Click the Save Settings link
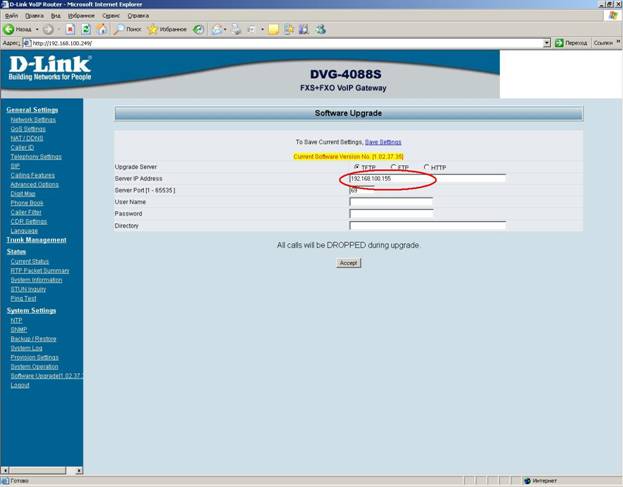Viewport: 623px width, 487px height. (x=383, y=142)
